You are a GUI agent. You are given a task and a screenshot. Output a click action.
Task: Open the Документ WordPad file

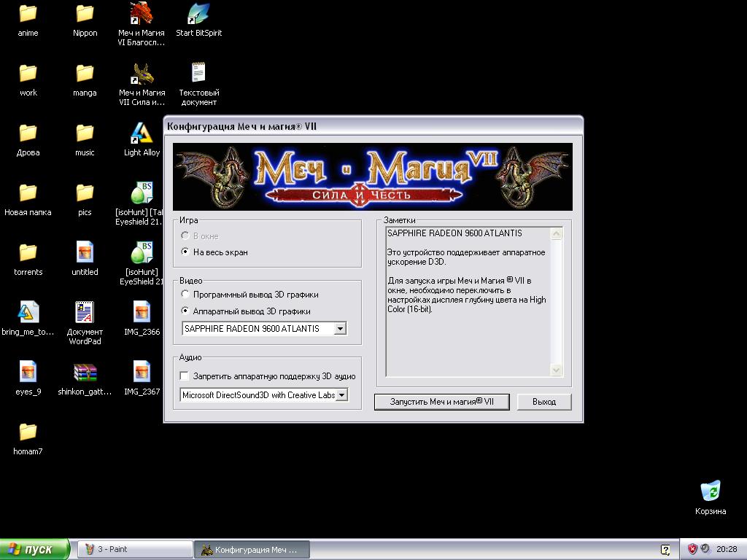pyautogui.click(x=85, y=314)
